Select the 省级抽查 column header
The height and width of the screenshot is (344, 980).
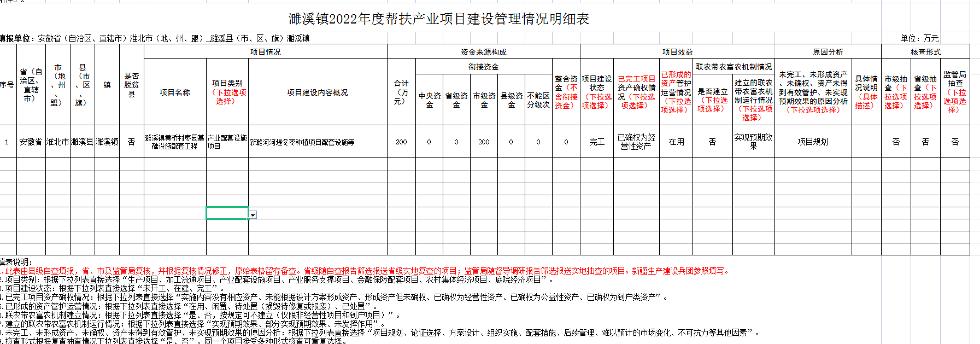(x=925, y=92)
